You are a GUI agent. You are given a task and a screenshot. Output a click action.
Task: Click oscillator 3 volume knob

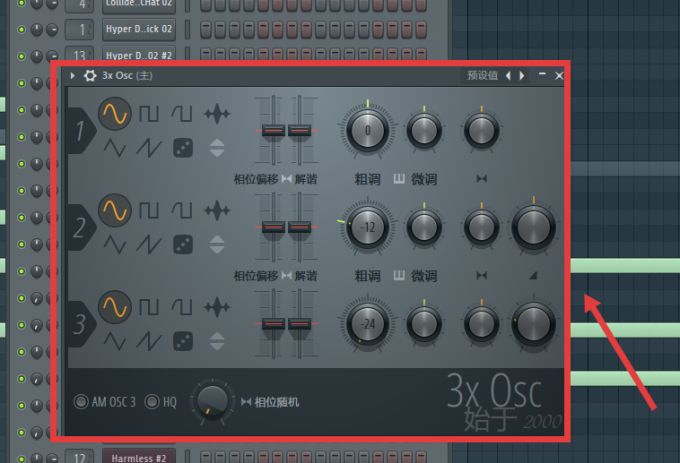point(533,324)
